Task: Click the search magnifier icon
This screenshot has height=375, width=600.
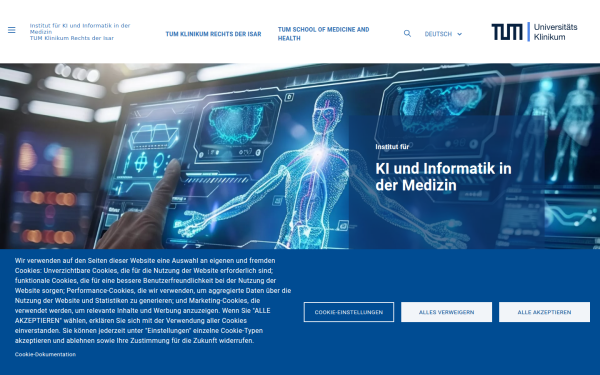Action: coord(407,34)
